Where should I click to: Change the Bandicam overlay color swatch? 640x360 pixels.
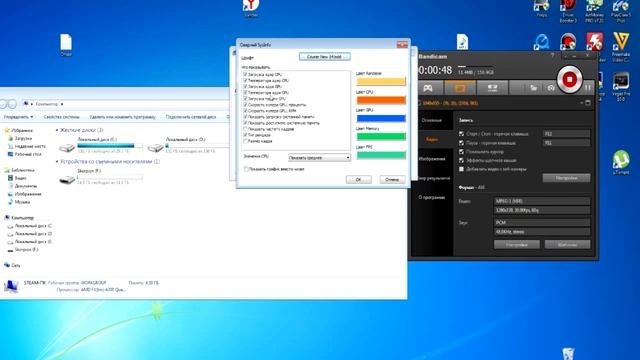[381, 82]
